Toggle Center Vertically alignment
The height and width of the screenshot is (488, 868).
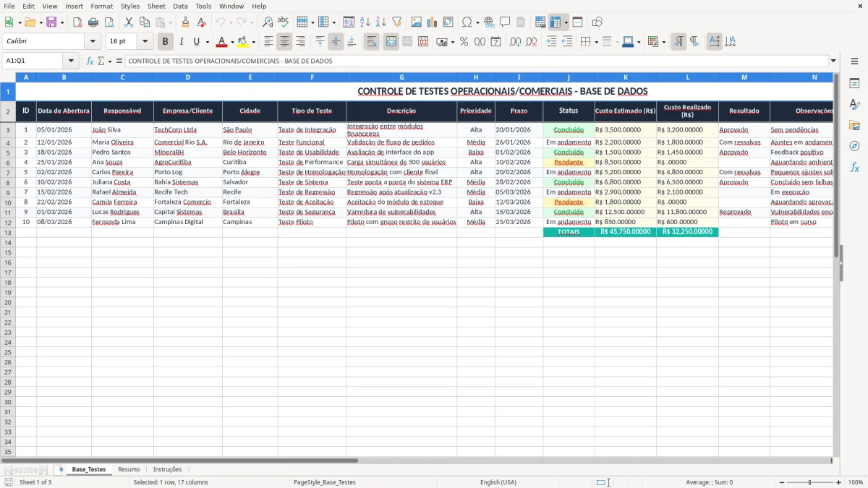click(336, 42)
